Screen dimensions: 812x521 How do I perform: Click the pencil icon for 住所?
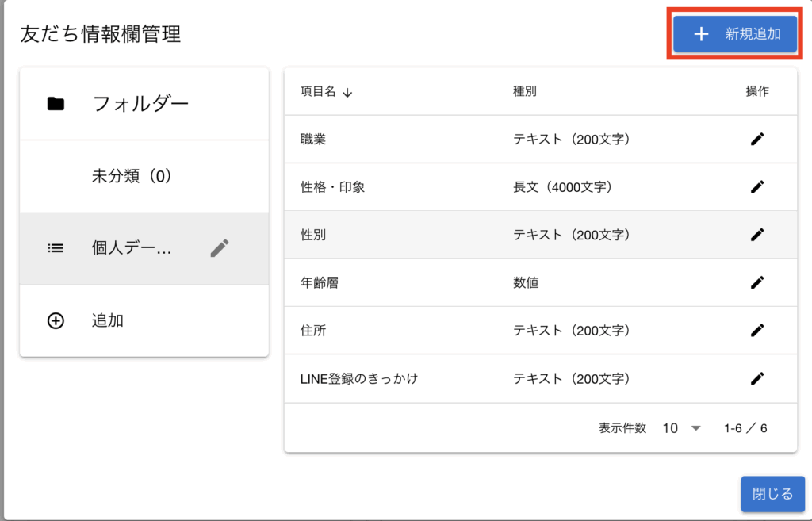(757, 330)
